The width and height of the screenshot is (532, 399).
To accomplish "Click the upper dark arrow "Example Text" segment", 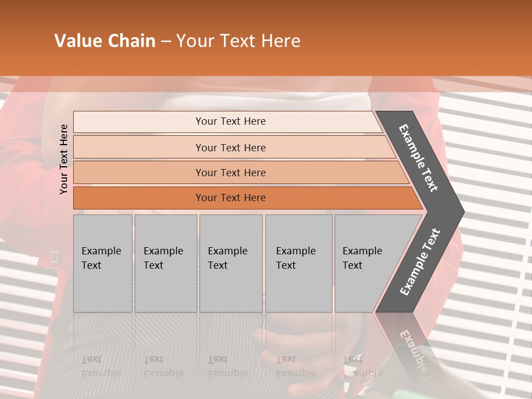I will click(x=418, y=157).
